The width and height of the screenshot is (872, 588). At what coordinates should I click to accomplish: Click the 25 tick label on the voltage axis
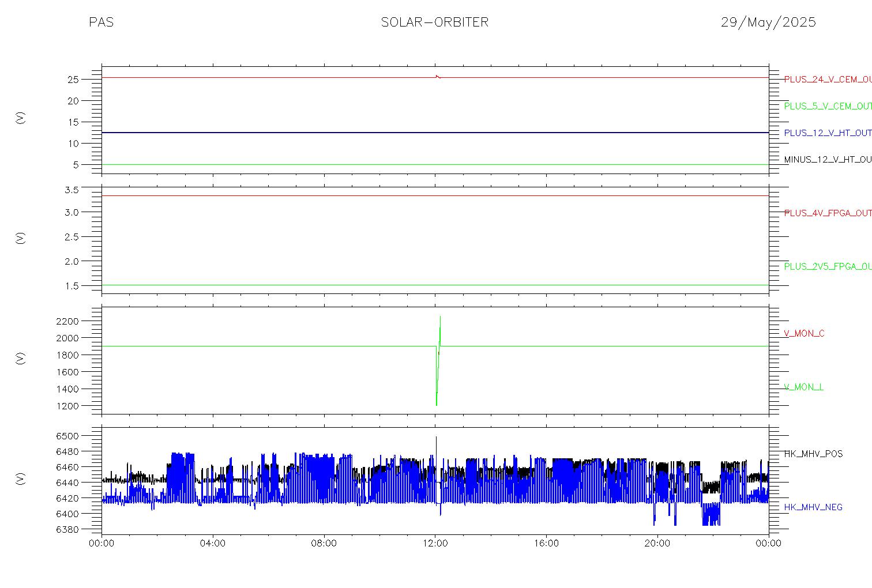point(73,80)
